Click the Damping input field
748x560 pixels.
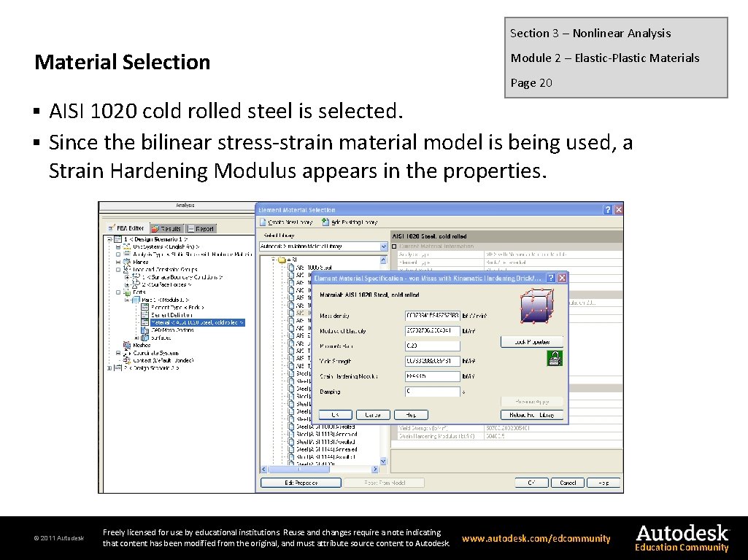click(432, 392)
